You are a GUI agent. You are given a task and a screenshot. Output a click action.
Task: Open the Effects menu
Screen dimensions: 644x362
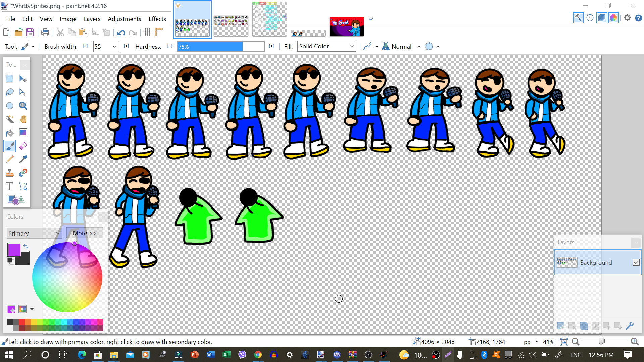pos(157,19)
